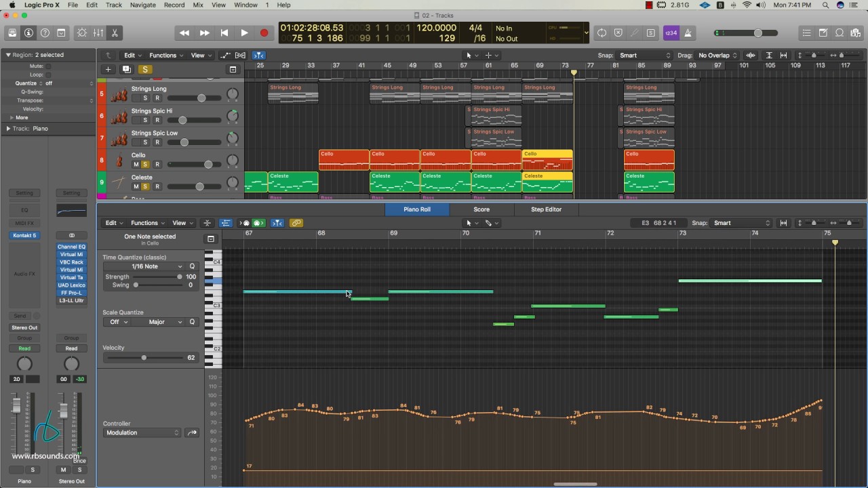Open the Note Pads icon

pyautogui.click(x=823, y=33)
